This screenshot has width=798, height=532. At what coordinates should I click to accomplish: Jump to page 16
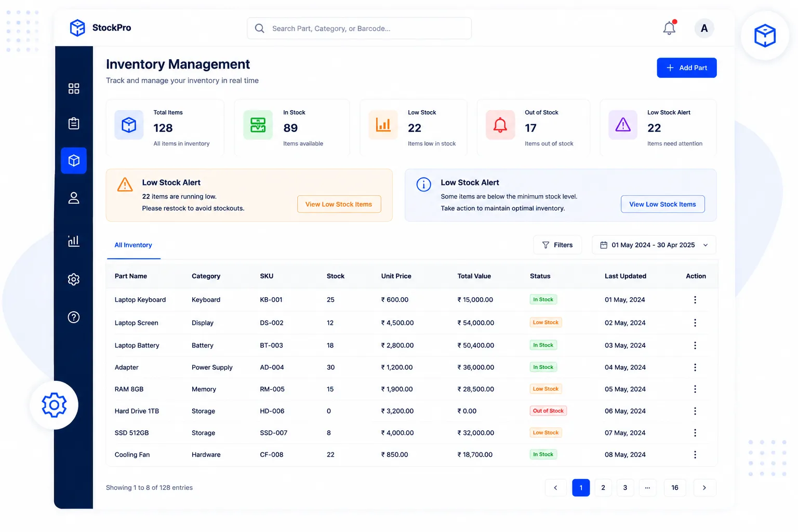point(675,487)
